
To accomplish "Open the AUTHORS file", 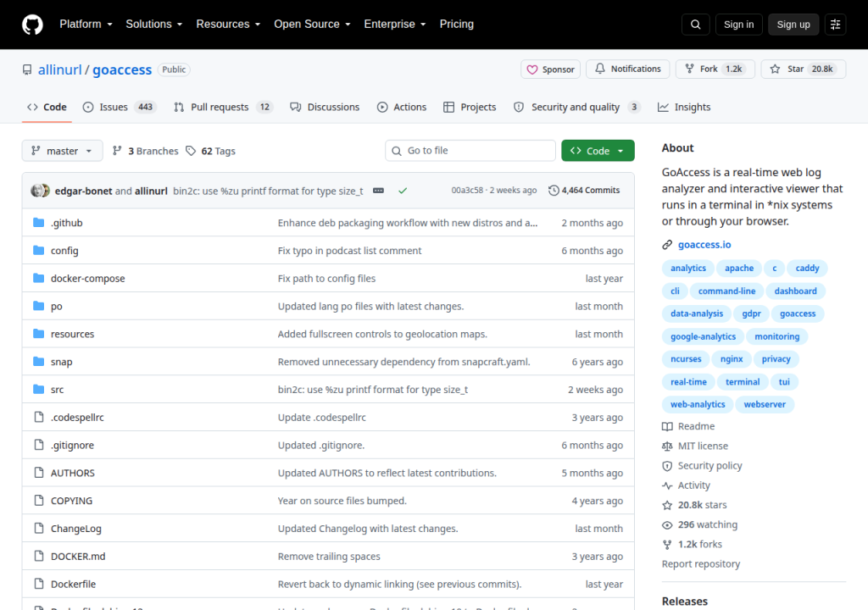I will (73, 473).
